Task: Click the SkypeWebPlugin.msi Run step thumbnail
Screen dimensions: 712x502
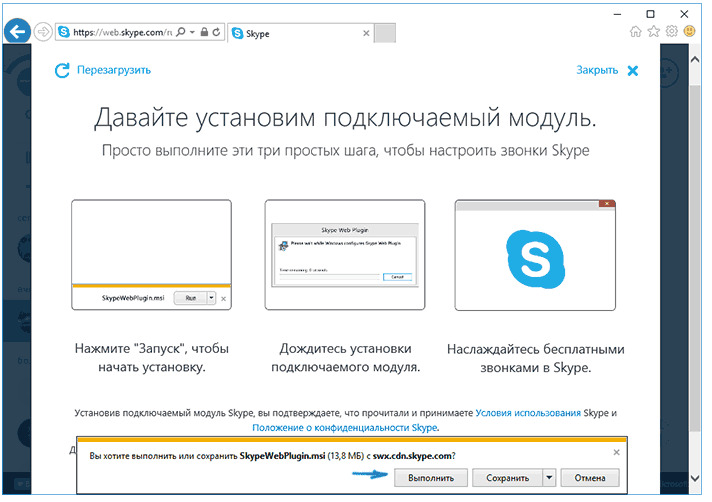Action: coord(151,255)
